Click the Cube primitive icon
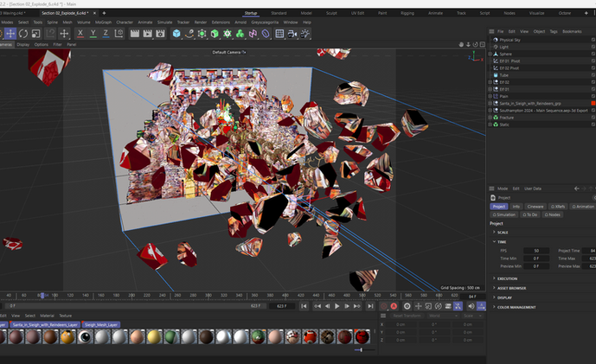Viewport: 596px width, 364px height. tap(176, 34)
